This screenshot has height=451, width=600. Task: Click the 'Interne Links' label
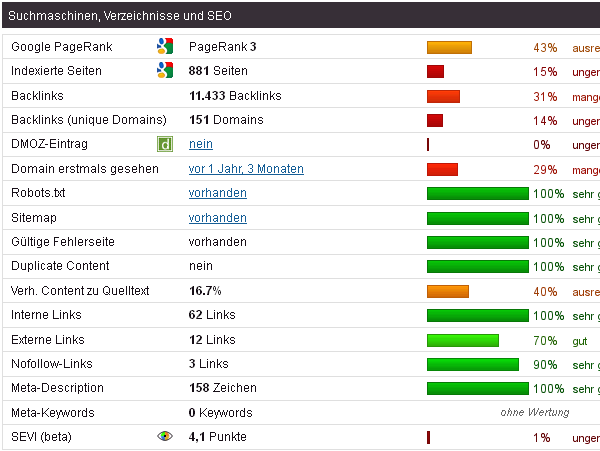(x=46, y=315)
